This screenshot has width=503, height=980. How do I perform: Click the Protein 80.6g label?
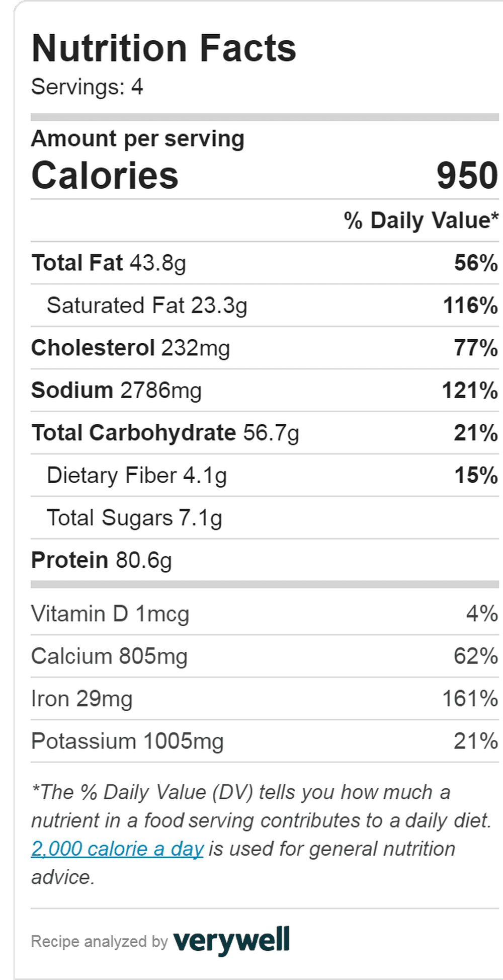(102, 560)
